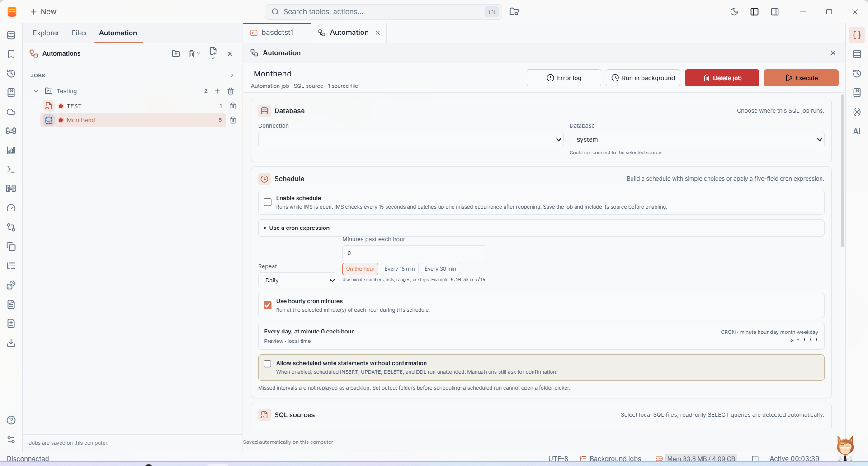
Task: Open the folder search icon beside search bar
Action: click(514, 12)
